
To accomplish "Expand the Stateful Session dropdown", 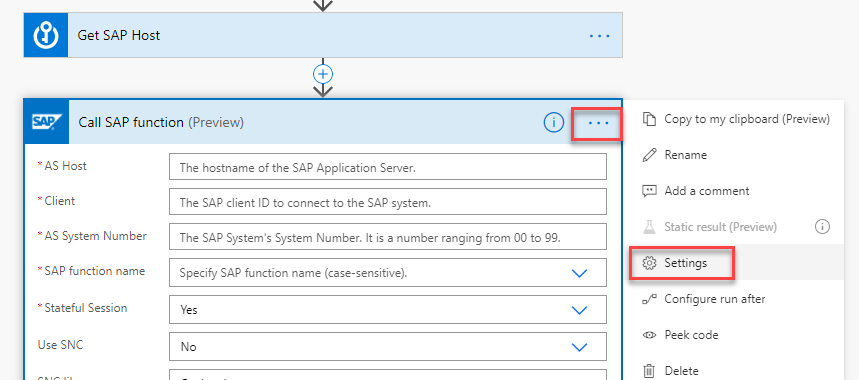I will click(x=579, y=310).
